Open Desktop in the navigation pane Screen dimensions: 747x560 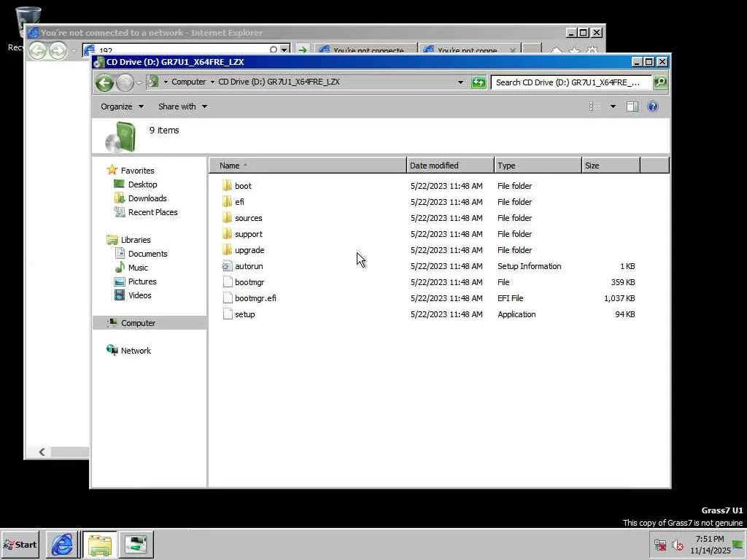142,184
